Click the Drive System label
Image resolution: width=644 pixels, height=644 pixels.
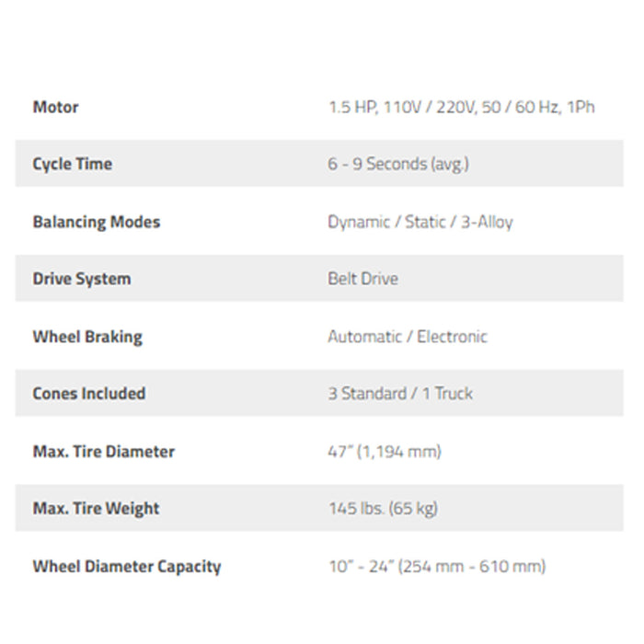(81, 279)
